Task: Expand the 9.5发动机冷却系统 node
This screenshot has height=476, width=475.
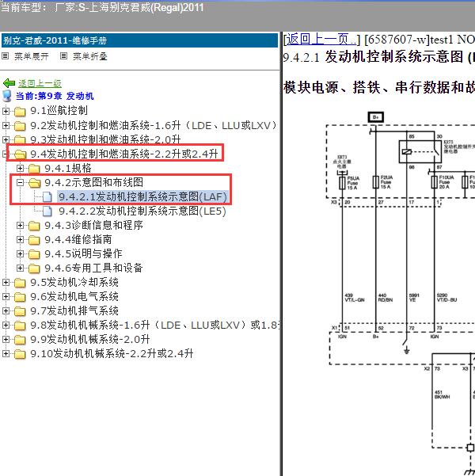Action: click(x=6, y=282)
